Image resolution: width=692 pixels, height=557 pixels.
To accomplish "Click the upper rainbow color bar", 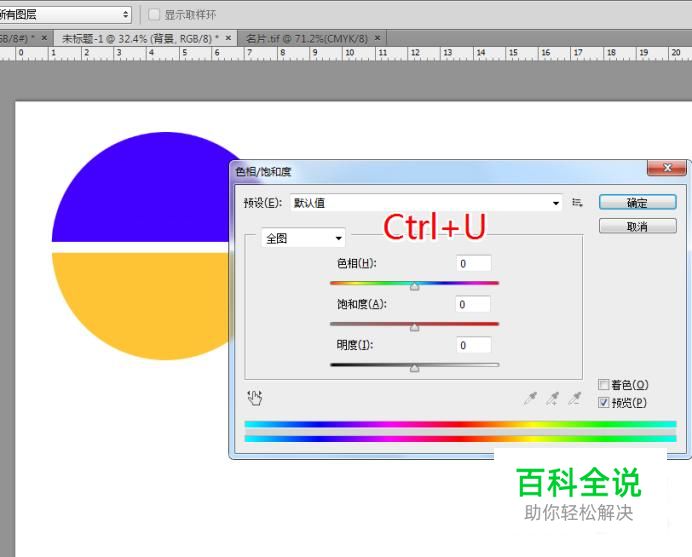I will click(460, 424).
